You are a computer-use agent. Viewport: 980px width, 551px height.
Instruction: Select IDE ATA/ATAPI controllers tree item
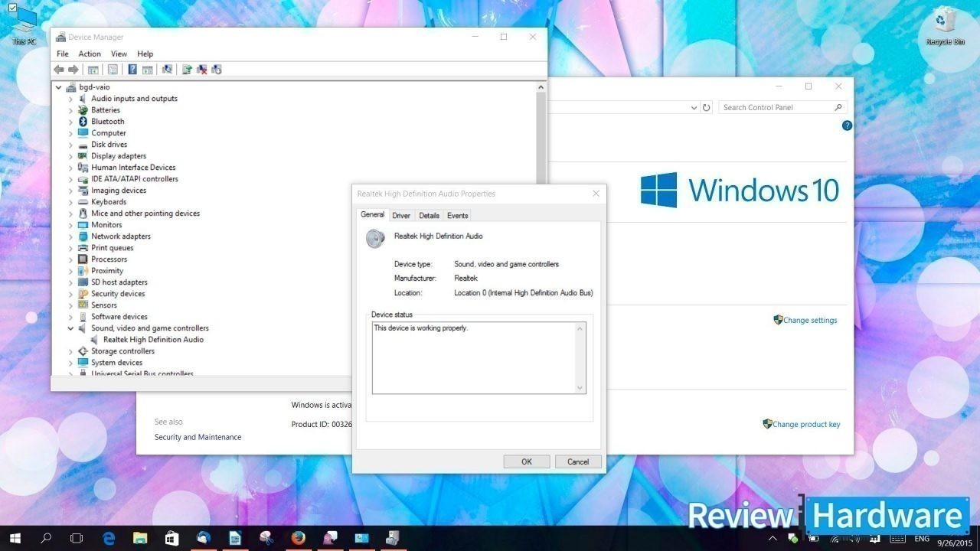(135, 179)
